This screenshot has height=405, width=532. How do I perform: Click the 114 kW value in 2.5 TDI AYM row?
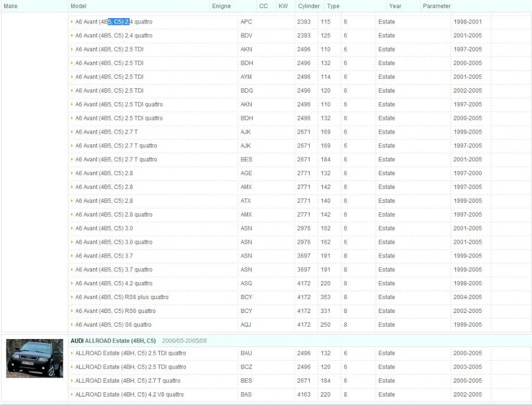326,77
